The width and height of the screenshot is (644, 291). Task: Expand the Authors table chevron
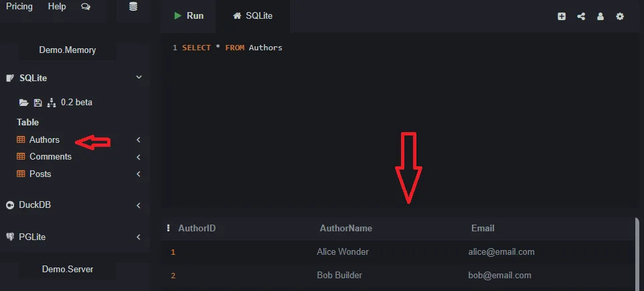(139, 140)
